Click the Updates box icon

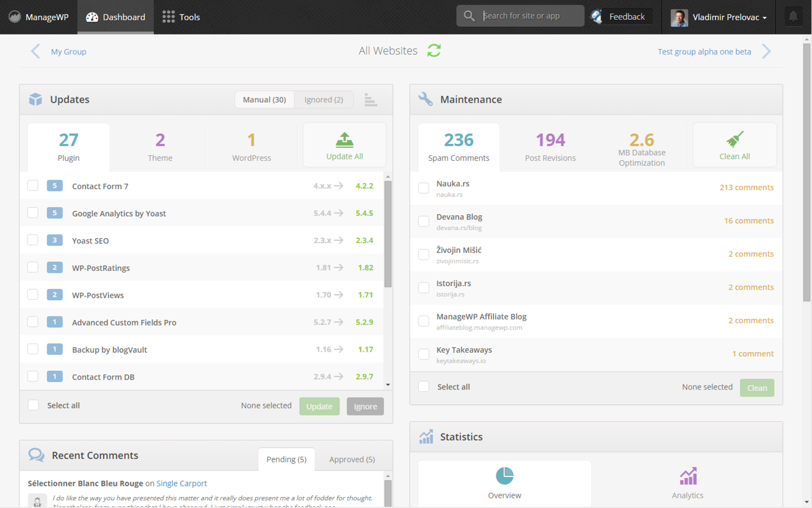coord(36,99)
